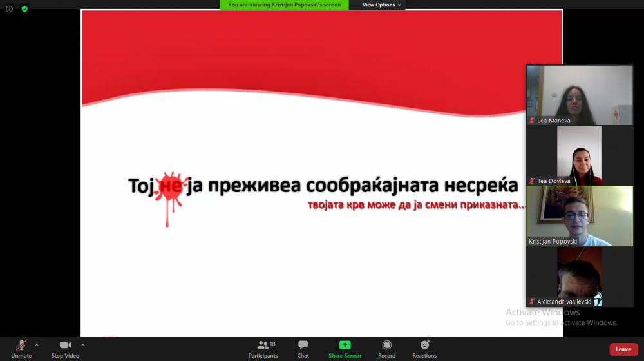Viewport: 644px width, 361px height.
Task: Click the meeting info icon
Action: pyautogui.click(x=9, y=9)
